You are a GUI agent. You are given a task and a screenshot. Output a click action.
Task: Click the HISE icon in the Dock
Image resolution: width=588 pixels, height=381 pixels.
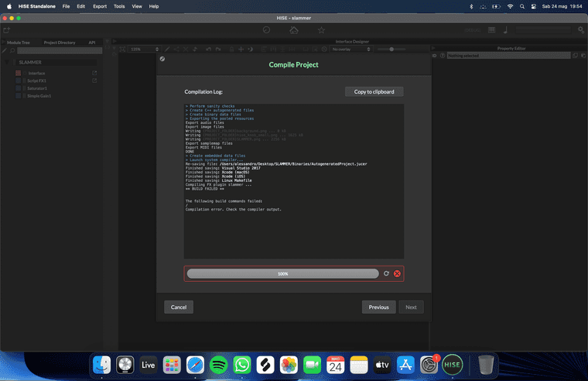pyautogui.click(x=453, y=365)
